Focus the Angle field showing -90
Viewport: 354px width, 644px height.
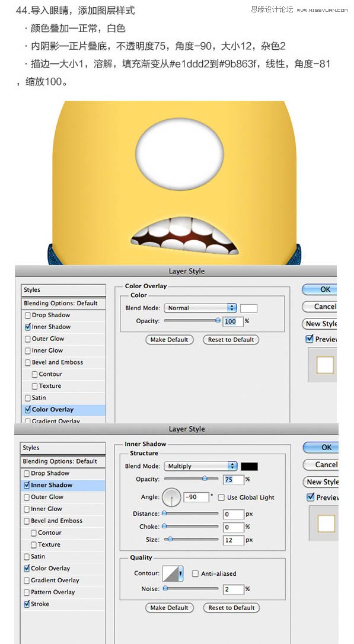click(x=196, y=497)
